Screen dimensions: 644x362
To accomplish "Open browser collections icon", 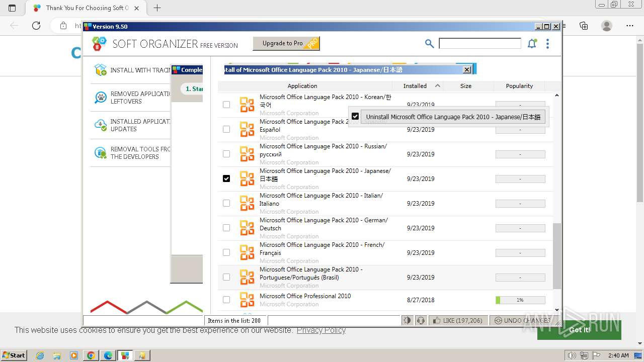I will 584,26.
